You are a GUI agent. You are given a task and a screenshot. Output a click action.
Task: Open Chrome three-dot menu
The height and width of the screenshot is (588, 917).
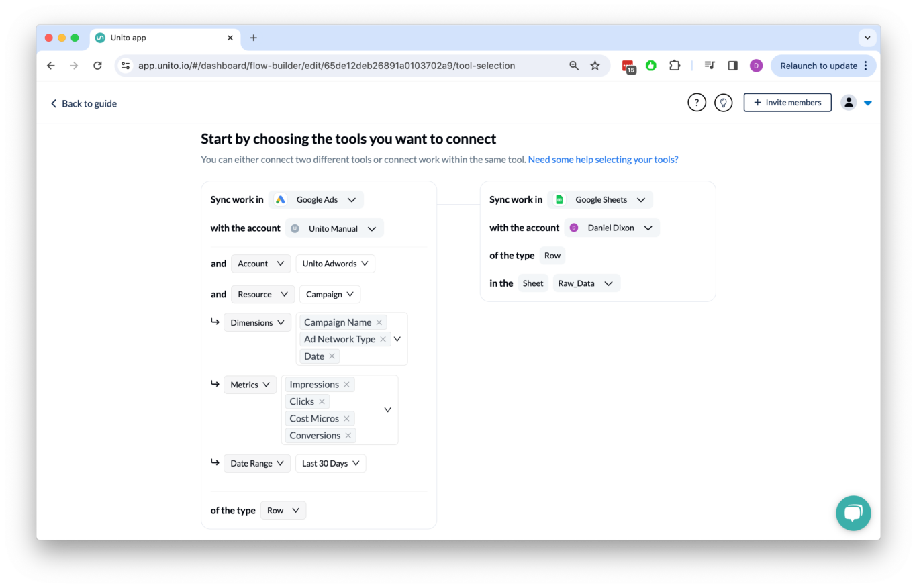coord(865,66)
